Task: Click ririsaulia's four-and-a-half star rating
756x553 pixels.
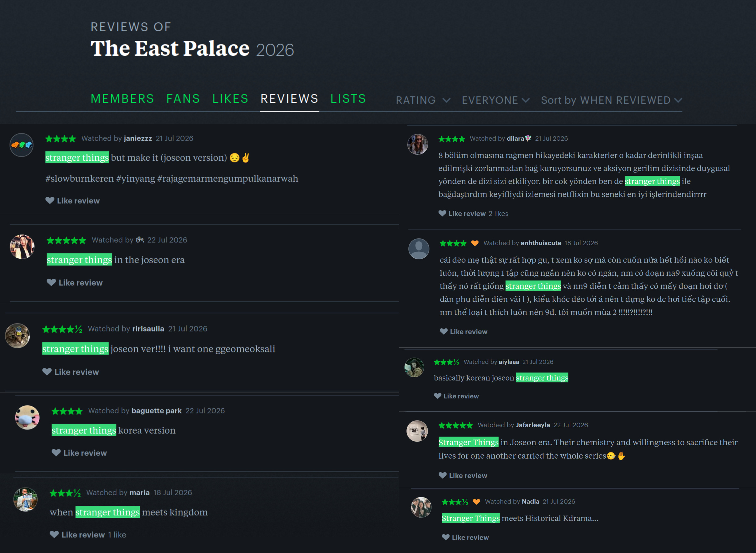Action: coord(62,329)
